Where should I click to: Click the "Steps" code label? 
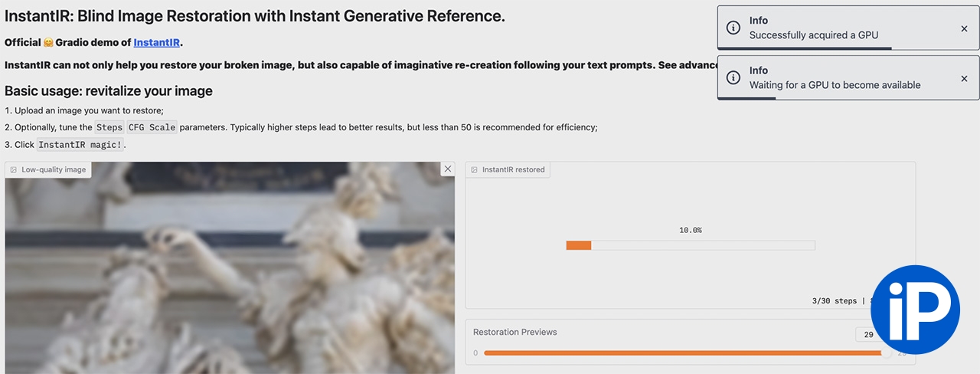tap(109, 127)
